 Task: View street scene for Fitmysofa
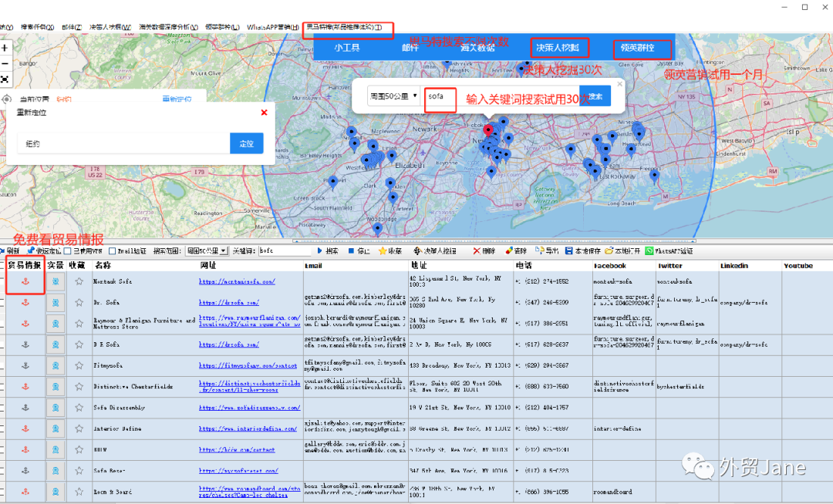pyautogui.click(x=56, y=365)
